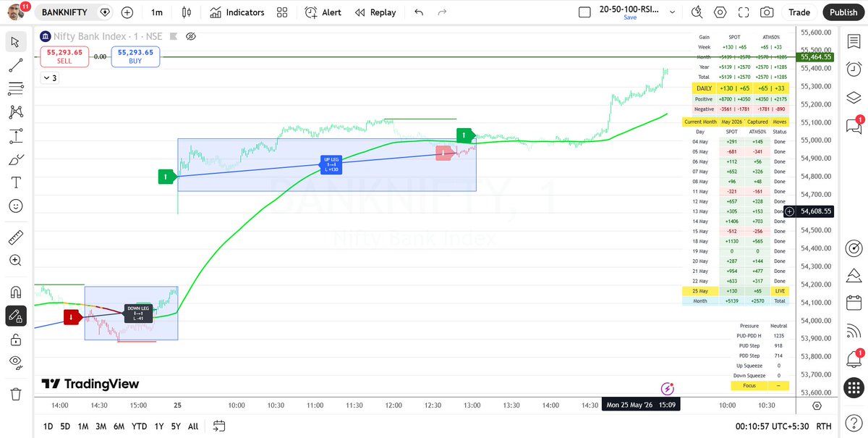This screenshot has height=438, width=868.
Task: Select the Text annotation tool
Action: click(15, 182)
